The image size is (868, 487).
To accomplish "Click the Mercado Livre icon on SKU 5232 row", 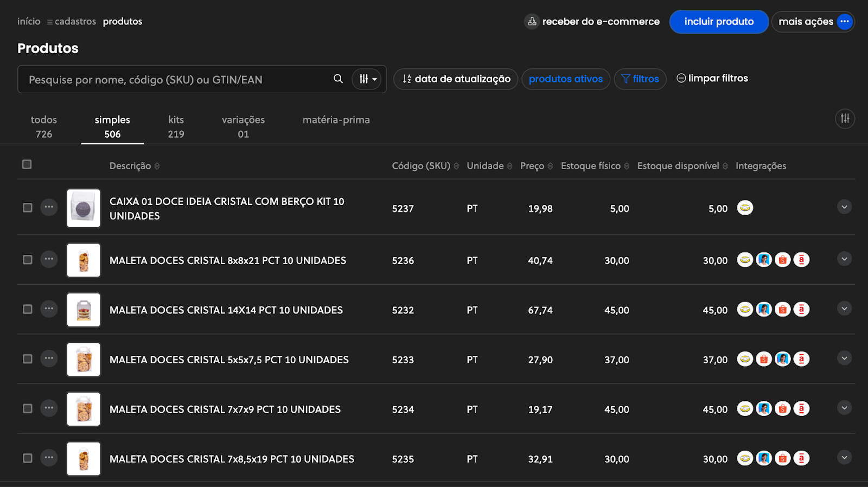I will (745, 310).
